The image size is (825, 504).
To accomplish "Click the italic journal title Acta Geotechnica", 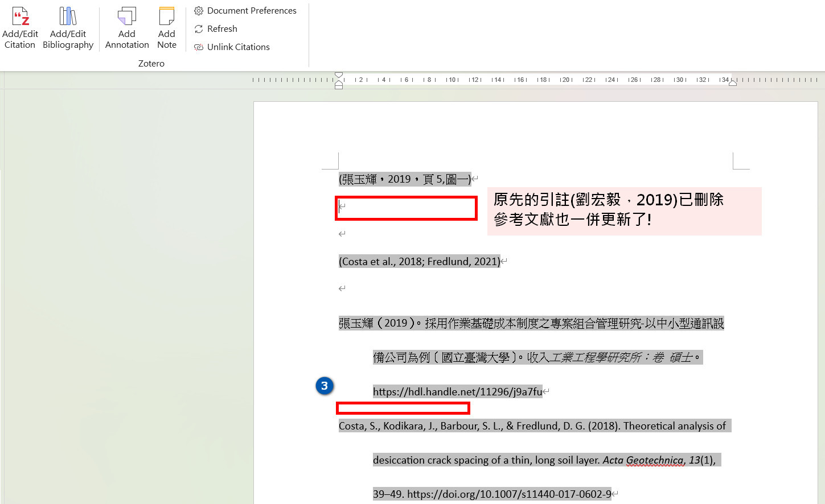I will pyautogui.click(x=643, y=460).
